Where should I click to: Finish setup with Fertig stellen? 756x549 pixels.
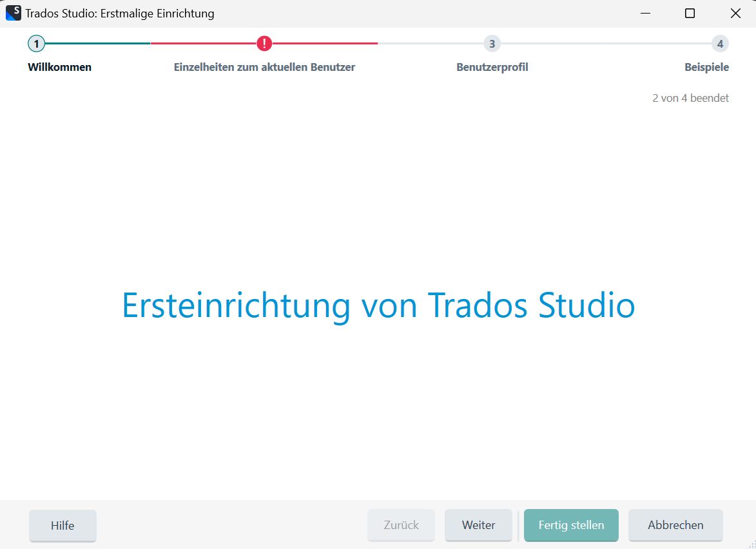[571, 525]
